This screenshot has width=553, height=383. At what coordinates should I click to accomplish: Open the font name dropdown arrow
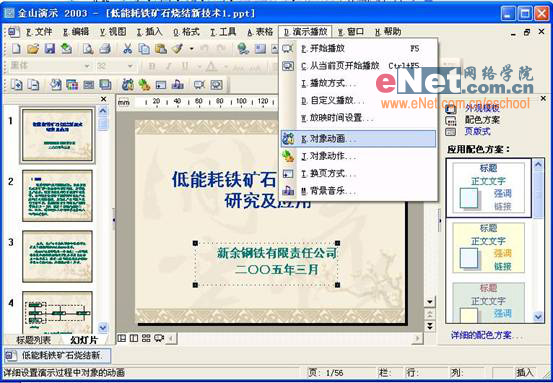pos(87,66)
